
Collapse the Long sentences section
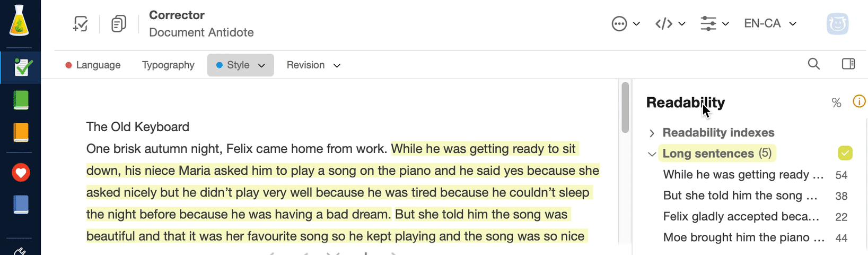(652, 154)
